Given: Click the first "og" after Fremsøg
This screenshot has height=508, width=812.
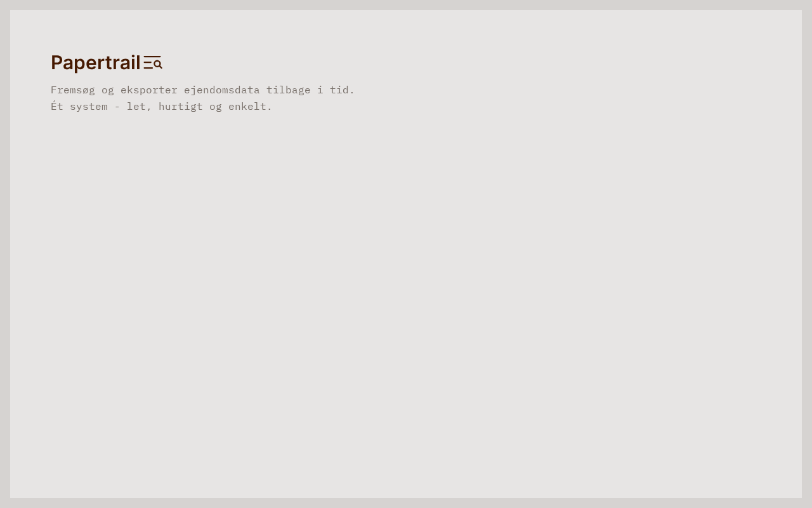Looking at the screenshot, I should [x=108, y=91].
